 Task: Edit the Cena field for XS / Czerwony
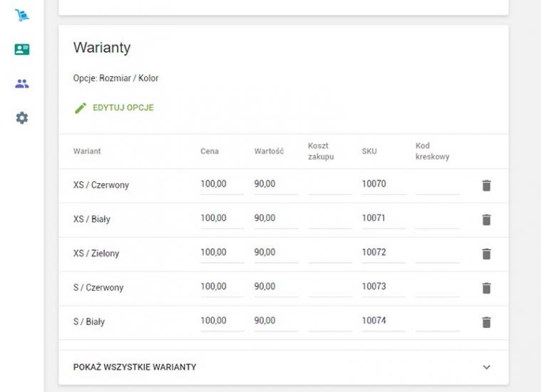pos(222,184)
